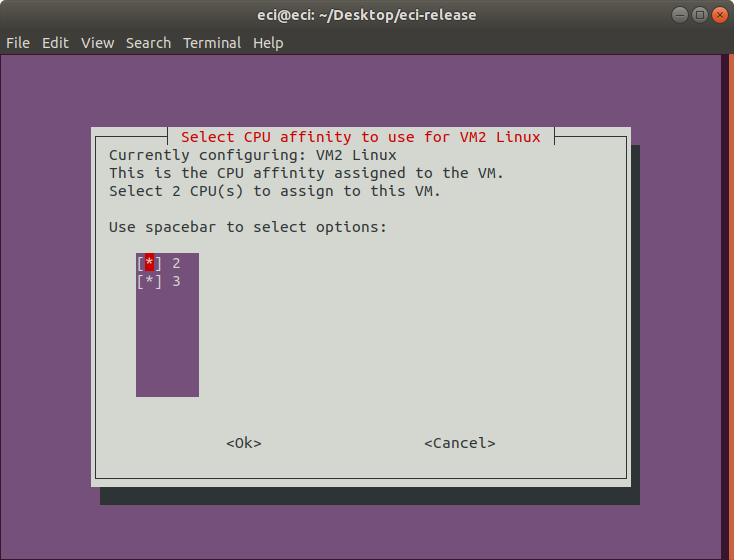Maximize the terminal window
The height and width of the screenshot is (560, 734).
point(700,15)
